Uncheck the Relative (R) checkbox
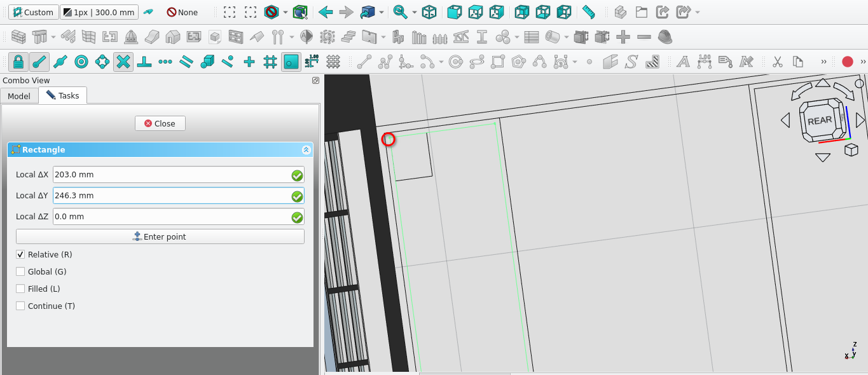This screenshot has height=375, width=868. click(x=21, y=255)
